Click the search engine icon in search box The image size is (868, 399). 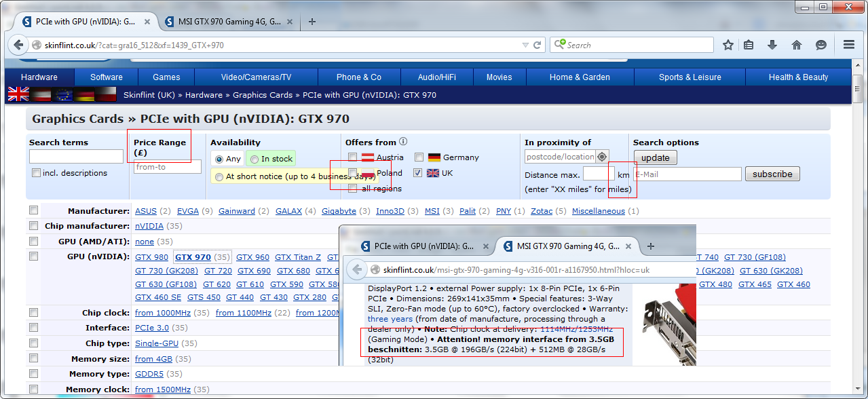coord(560,45)
